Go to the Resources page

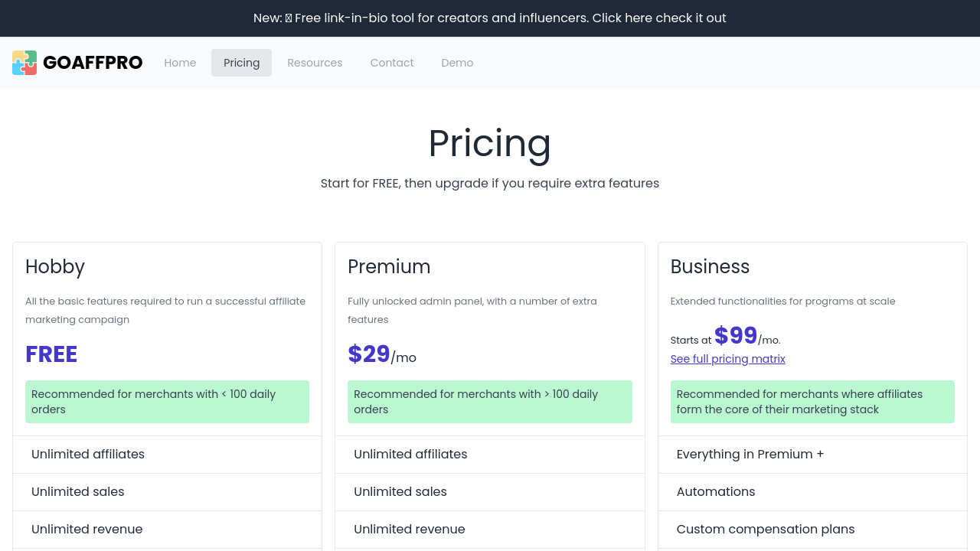(315, 63)
